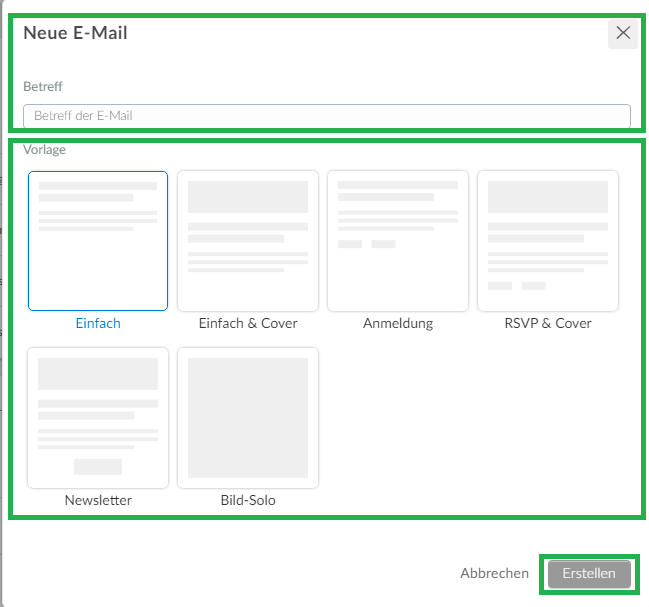The height and width of the screenshot is (607, 649).
Task: Click the Newsletter label text
Action: (x=98, y=500)
